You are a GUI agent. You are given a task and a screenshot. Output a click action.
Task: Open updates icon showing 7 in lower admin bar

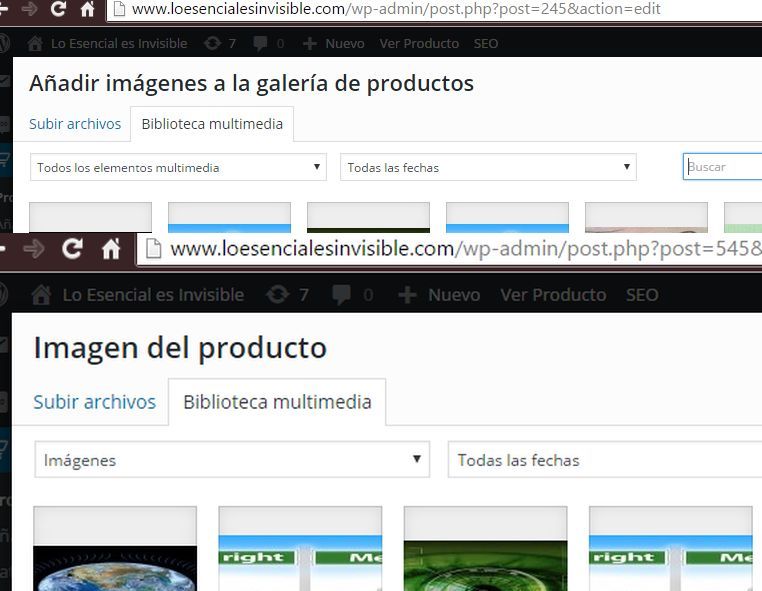click(278, 295)
